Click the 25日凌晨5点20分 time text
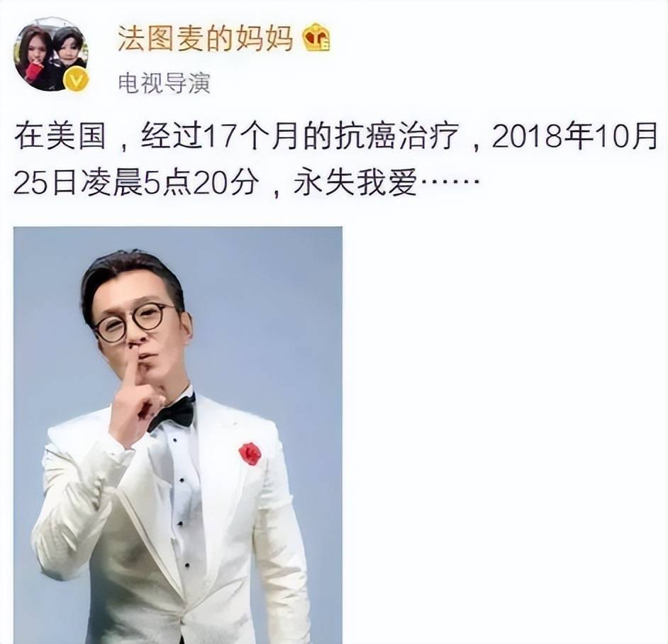Viewport: 668px width, 644px height. point(136,184)
